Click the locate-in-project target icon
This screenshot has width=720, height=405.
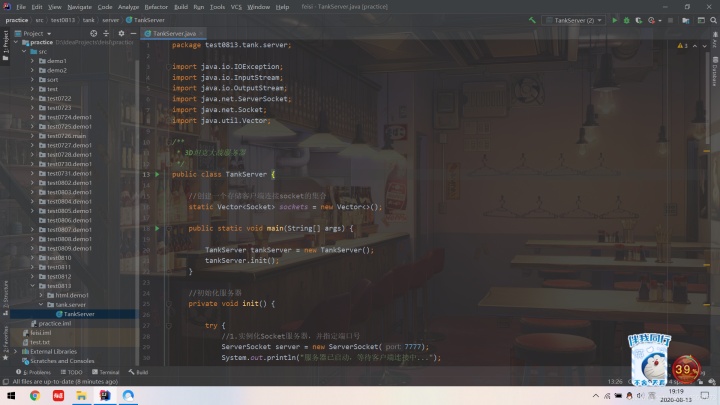[x=94, y=34]
